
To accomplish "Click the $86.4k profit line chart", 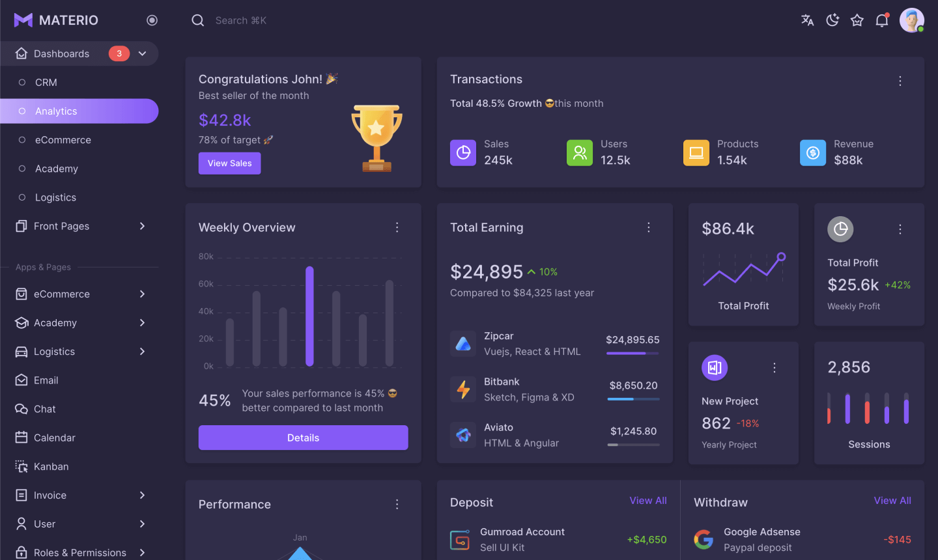I will tap(744, 268).
